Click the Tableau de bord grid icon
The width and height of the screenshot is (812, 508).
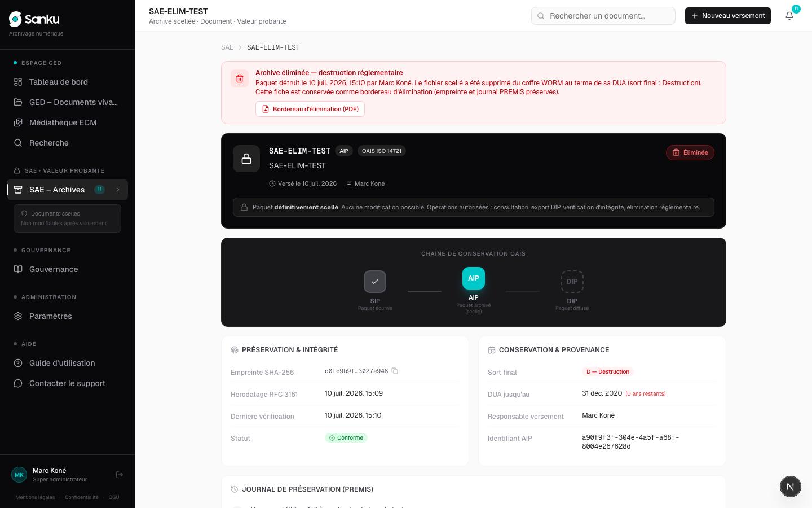tap(18, 82)
